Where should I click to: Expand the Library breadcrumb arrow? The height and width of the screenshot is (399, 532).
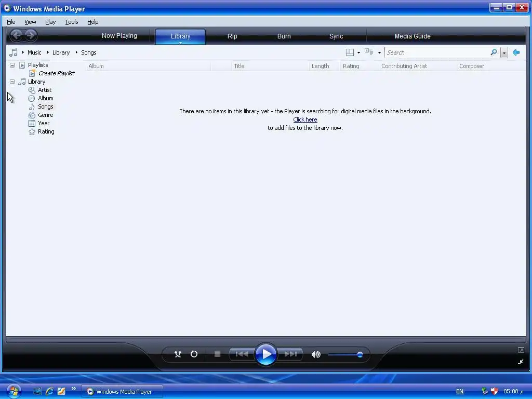48,52
